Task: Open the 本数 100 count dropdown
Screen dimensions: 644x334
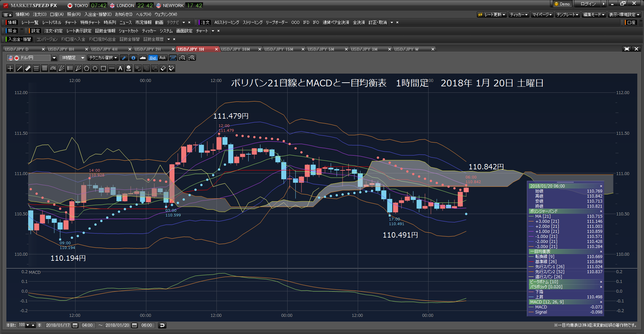Action: point(28,325)
